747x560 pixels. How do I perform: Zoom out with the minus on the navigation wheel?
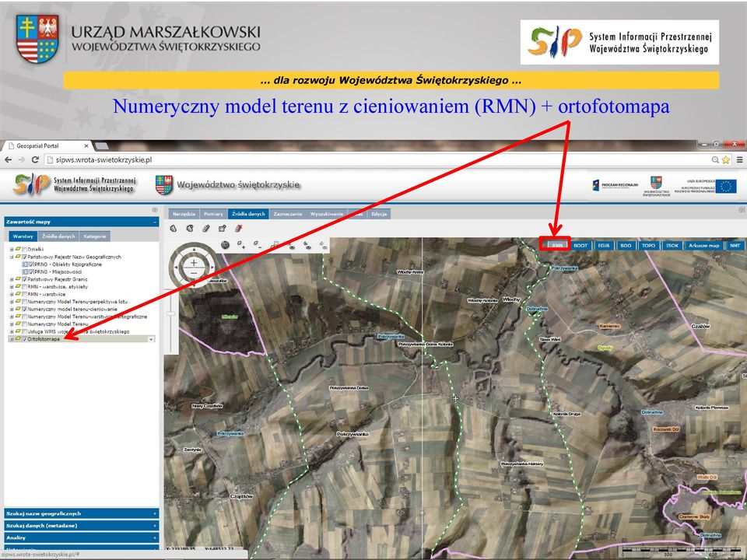point(194,273)
